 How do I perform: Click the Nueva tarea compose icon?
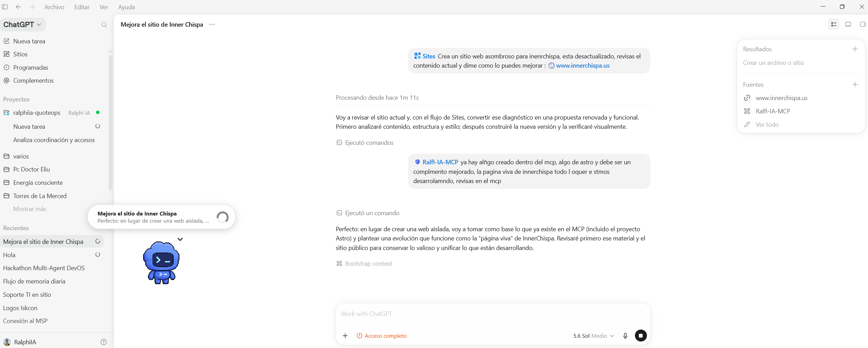coord(6,41)
